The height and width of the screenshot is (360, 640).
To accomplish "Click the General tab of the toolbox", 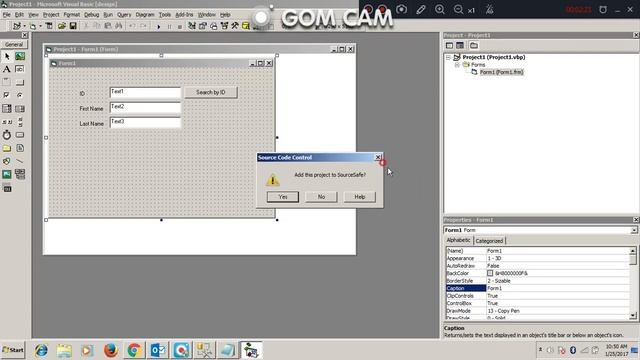I will (14, 44).
